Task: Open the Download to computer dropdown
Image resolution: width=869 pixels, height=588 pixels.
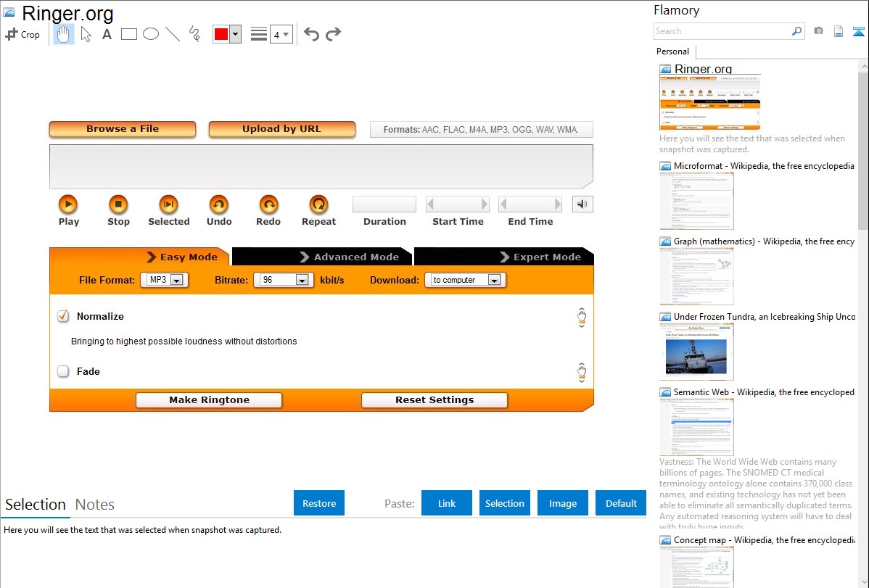Action: (x=466, y=280)
